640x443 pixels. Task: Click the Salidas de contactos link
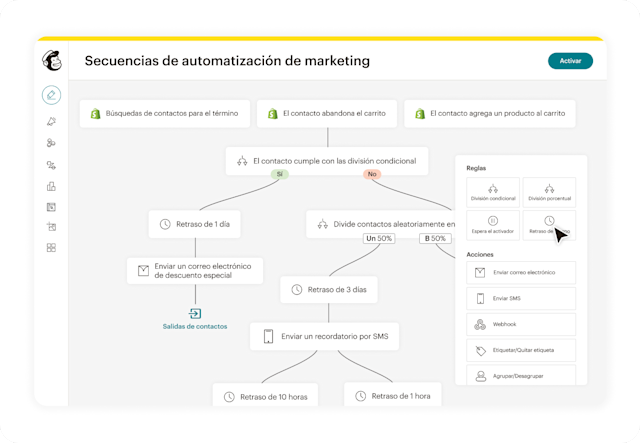coord(195,326)
